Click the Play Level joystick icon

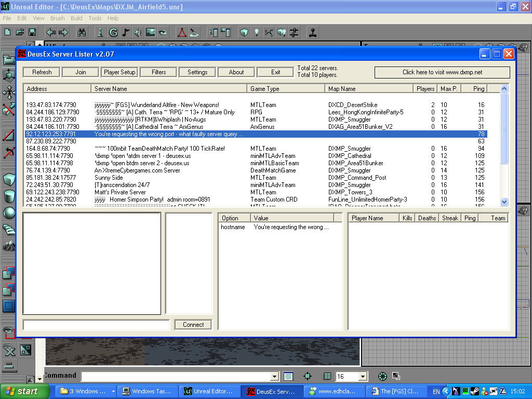[x=312, y=33]
